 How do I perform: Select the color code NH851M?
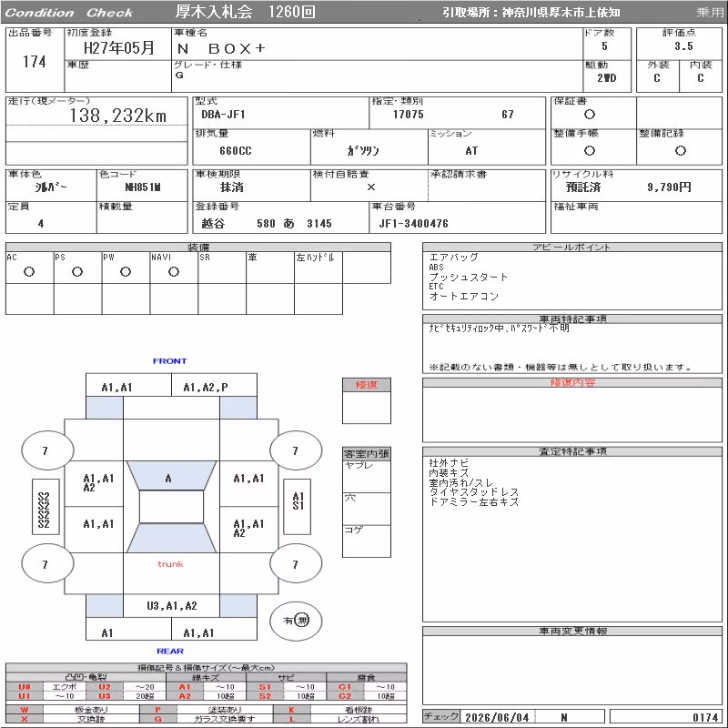143,187
